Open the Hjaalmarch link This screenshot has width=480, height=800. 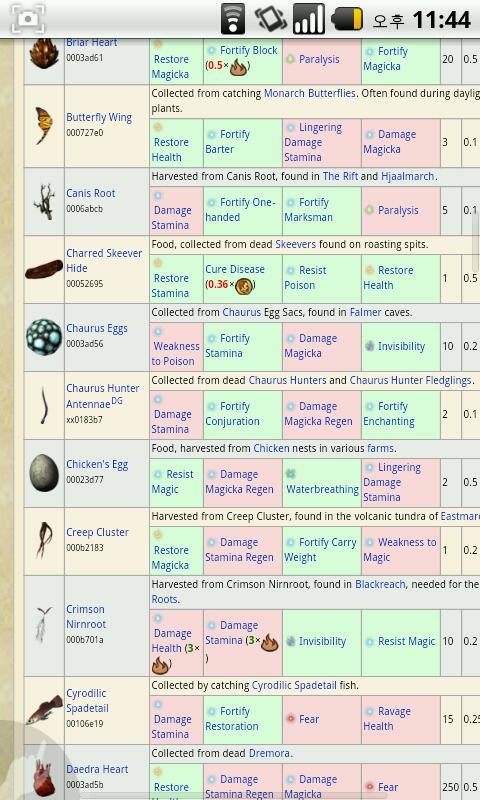[x=408, y=177]
